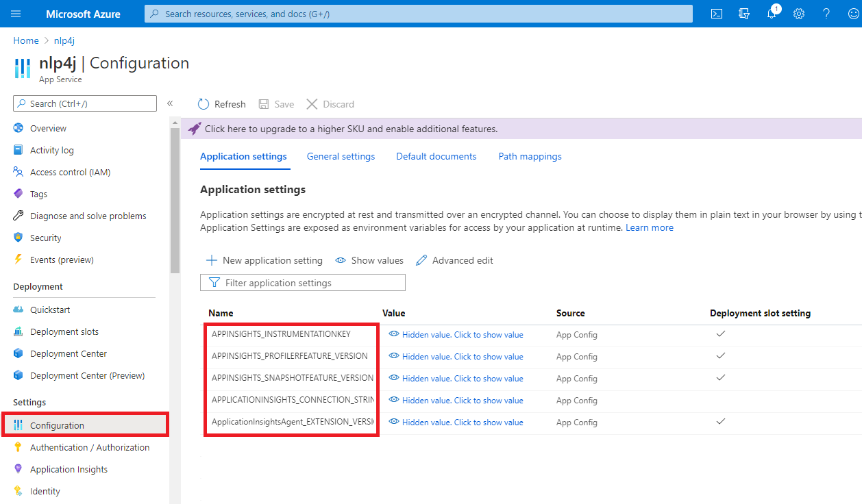Open the portal settings gear icon
This screenshot has height=504, width=862.
[798, 14]
